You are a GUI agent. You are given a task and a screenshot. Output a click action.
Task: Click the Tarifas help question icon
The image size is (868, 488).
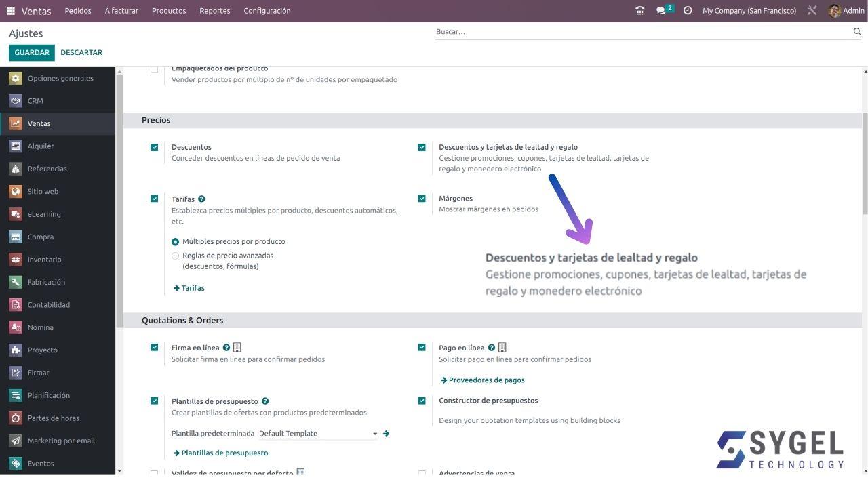click(201, 199)
